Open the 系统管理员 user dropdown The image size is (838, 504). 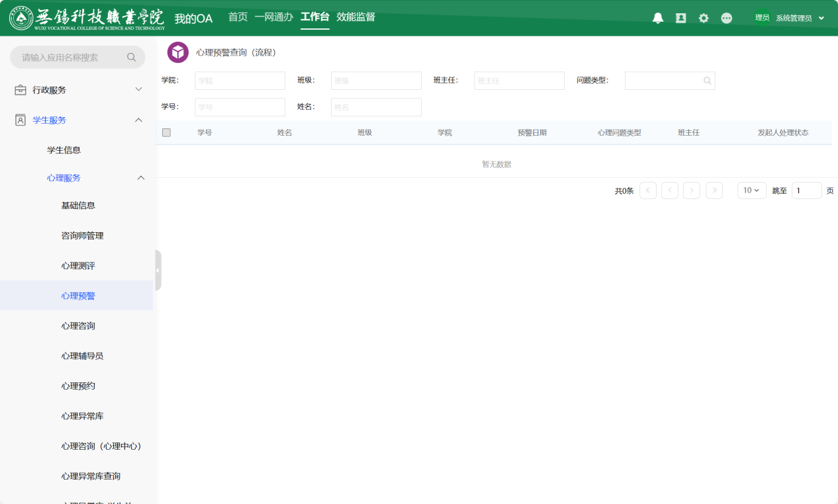point(800,19)
